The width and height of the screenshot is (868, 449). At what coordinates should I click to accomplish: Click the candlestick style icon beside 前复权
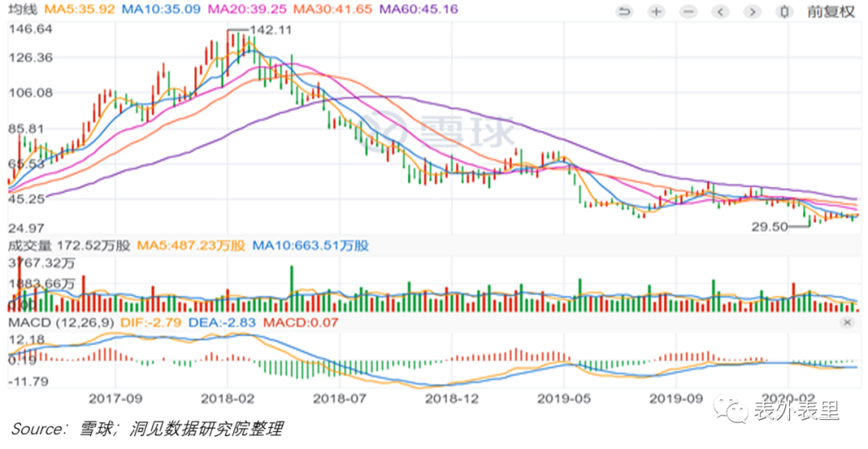coord(784,11)
